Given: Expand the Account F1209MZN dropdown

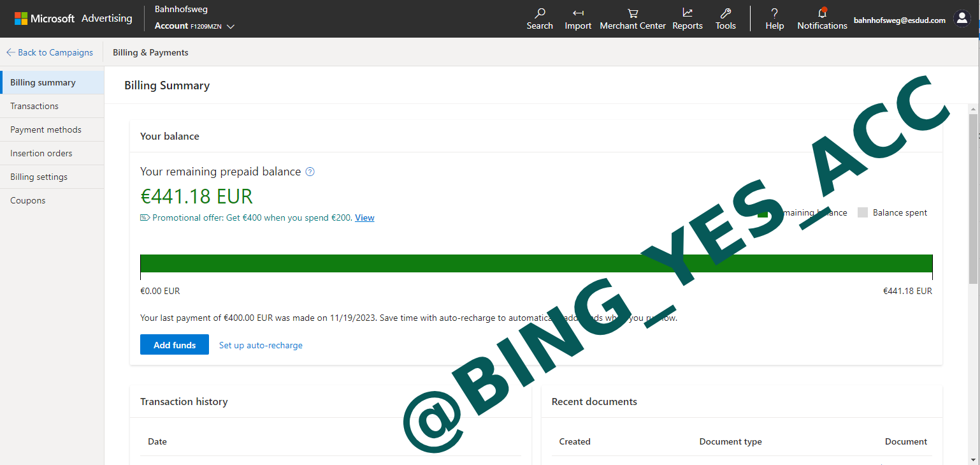Looking at the screenshot, I should (x=231, y=27).
